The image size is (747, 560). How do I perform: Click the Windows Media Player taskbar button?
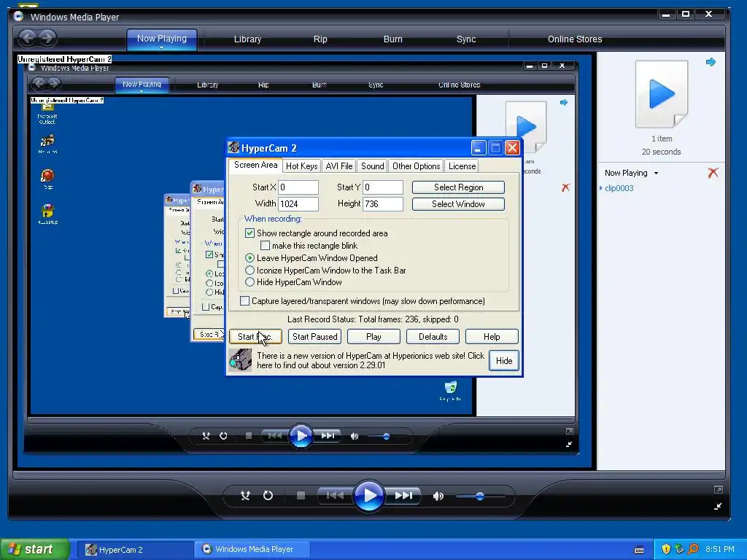(252, 550)
